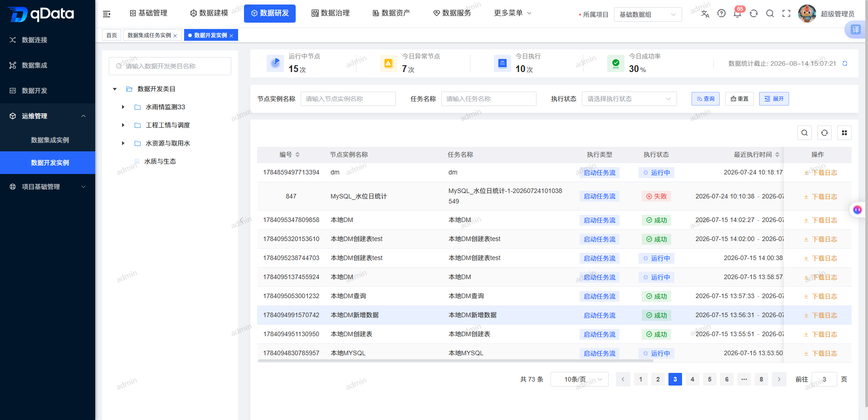Focus the 节点实例名称 input field

pos(348,99)
